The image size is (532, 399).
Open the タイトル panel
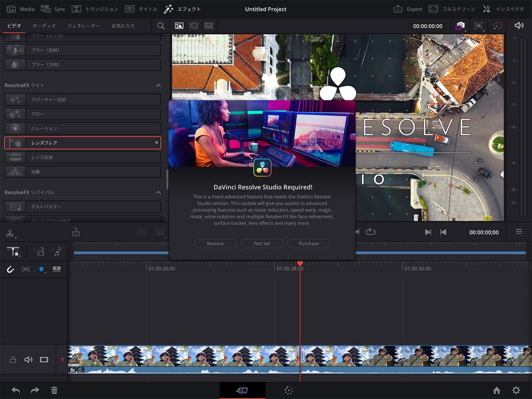coord(141,9)
